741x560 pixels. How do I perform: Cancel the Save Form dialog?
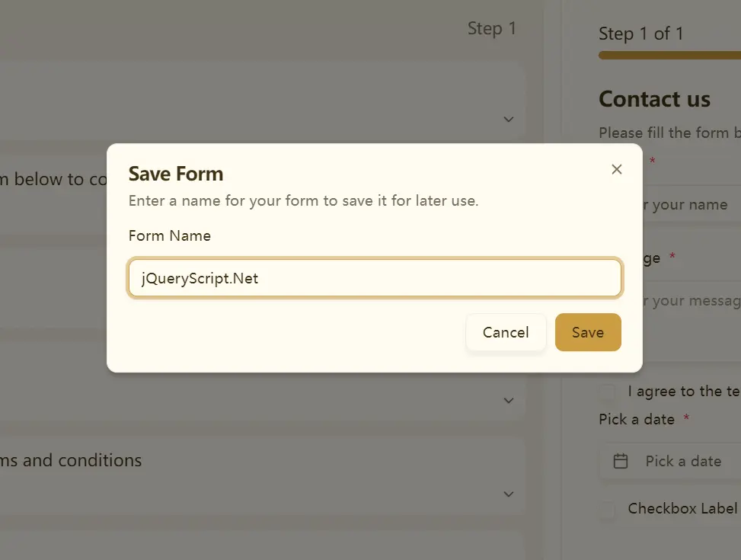pos(506,332)
